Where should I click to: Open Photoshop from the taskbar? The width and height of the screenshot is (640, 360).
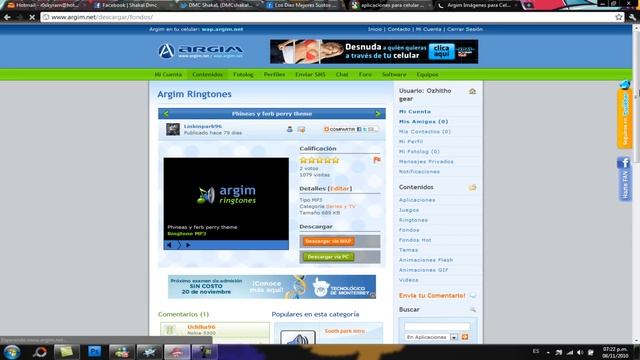pos(94,352)
